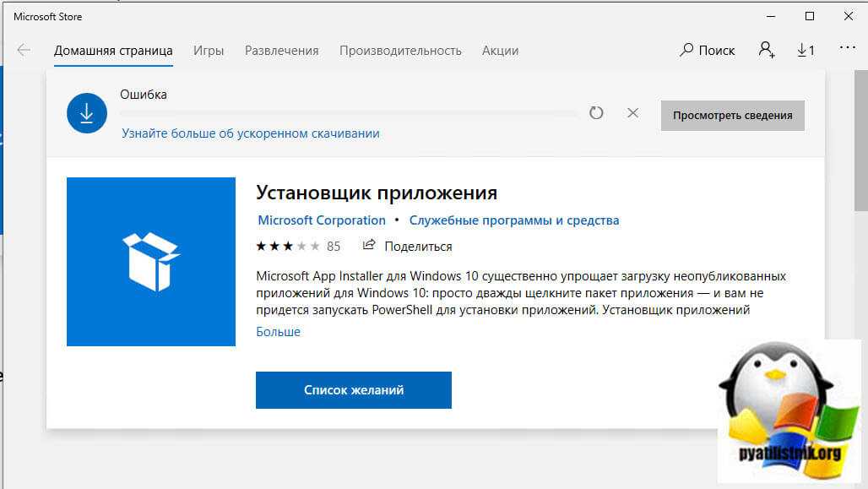Image resolution: width=868 pixels, height=489 pixels.
Task: Click the blue download arrow circle icon
Action: [87, 113]
